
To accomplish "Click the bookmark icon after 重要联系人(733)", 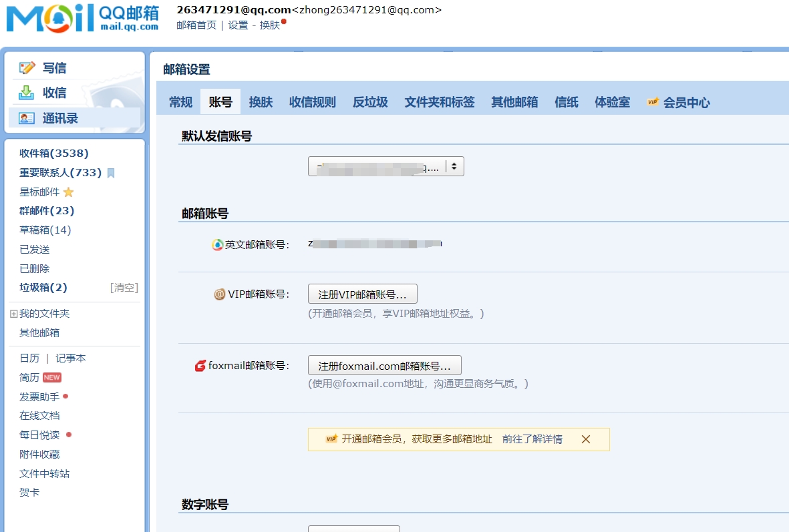I will [110, 172].
